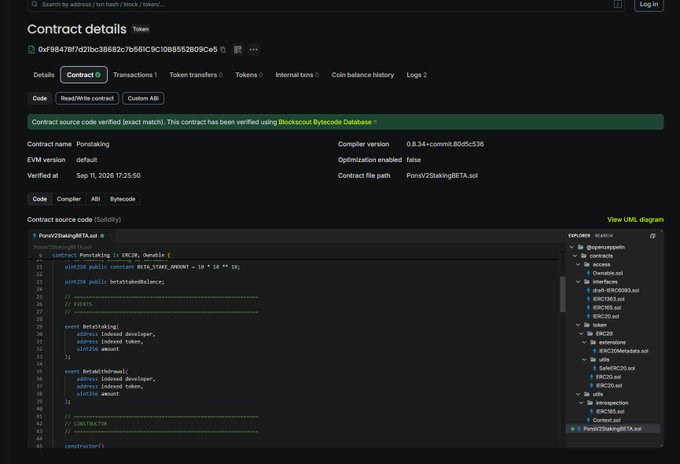Select the Code button above the verification banner

pos(39,98)
